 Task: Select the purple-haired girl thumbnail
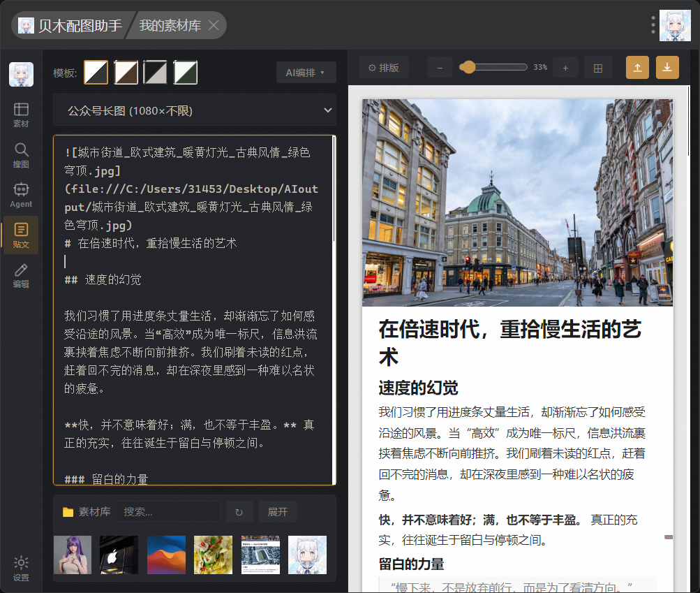click(x=73, y=555)
